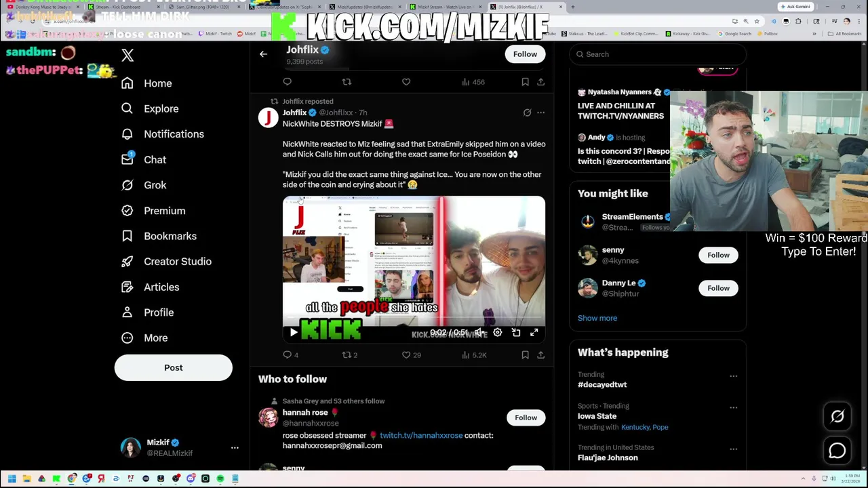Open the floating Grok button

click(837, 417)
